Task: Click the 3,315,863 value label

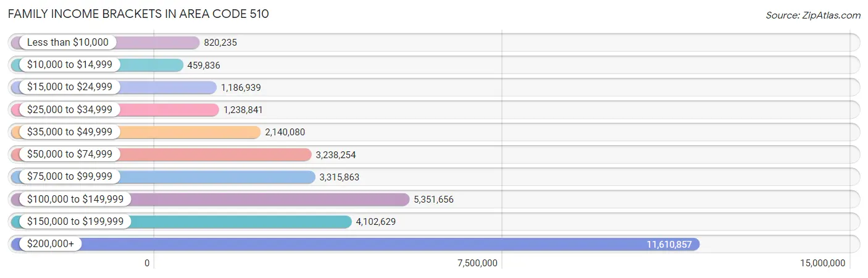Action: coord(339,177)
